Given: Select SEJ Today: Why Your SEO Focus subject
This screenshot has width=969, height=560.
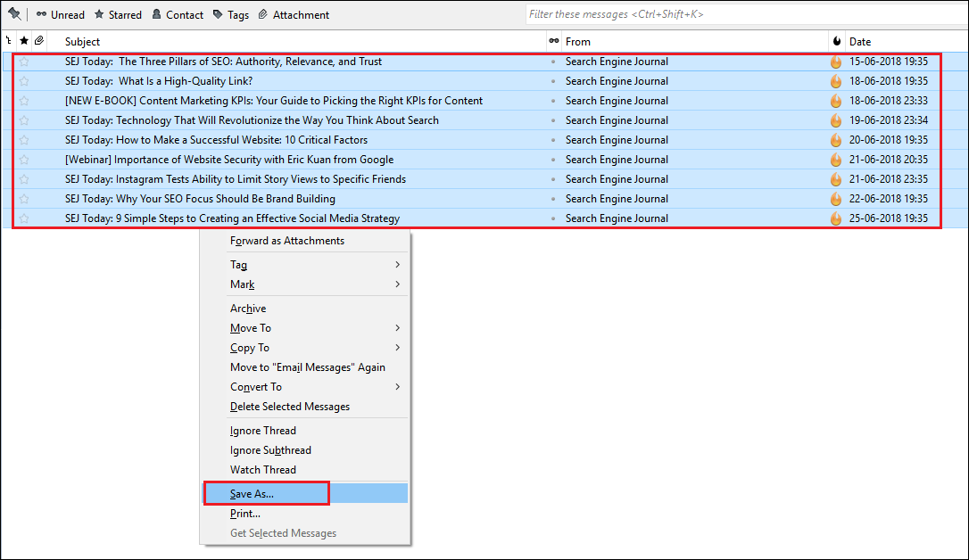Looking at the screenshot, I should tap(200, 199).
